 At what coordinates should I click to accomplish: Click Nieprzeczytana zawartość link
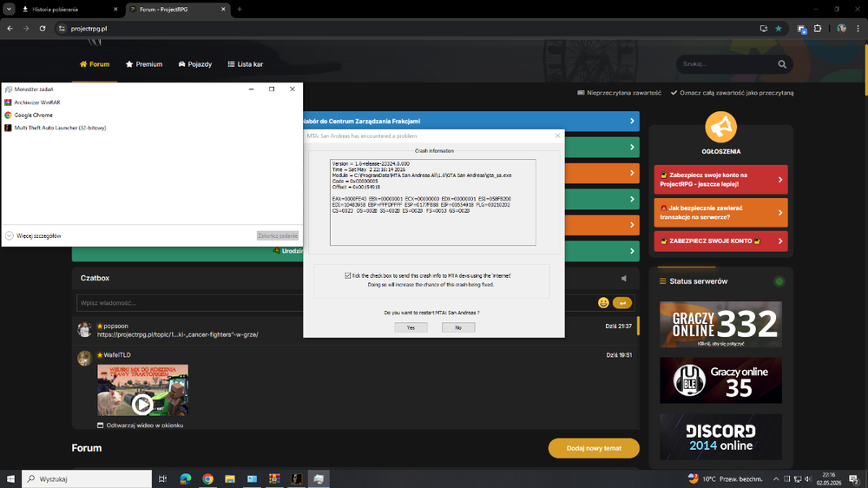tap(620, 93)
